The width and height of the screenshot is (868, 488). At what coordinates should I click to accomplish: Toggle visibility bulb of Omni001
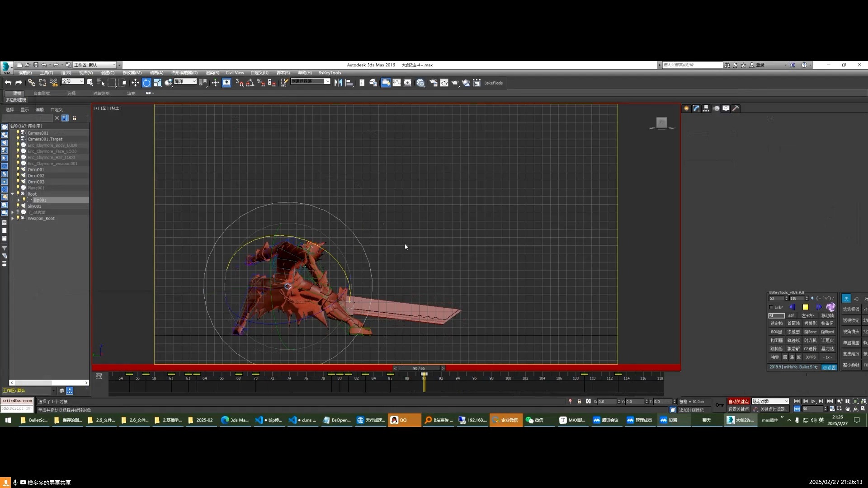point(18,169)
